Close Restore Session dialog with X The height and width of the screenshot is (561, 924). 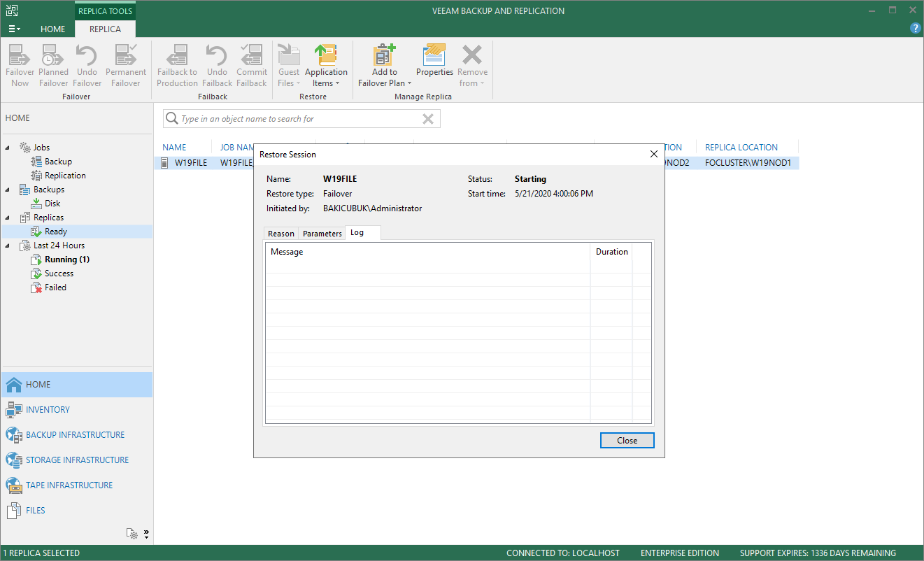[654, 154]
